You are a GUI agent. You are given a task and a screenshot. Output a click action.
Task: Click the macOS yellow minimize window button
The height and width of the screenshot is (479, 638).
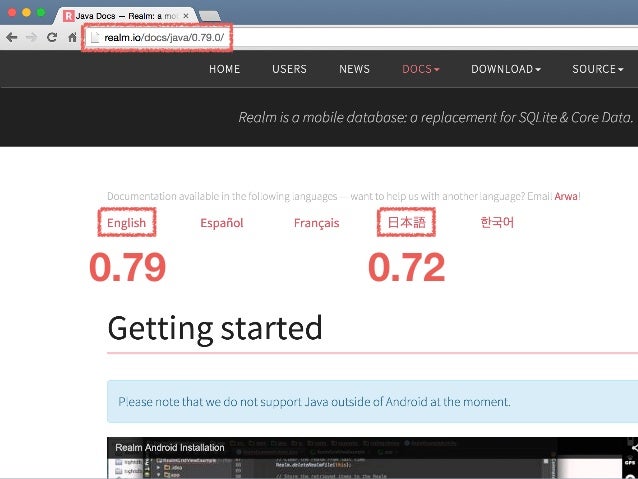26,12
